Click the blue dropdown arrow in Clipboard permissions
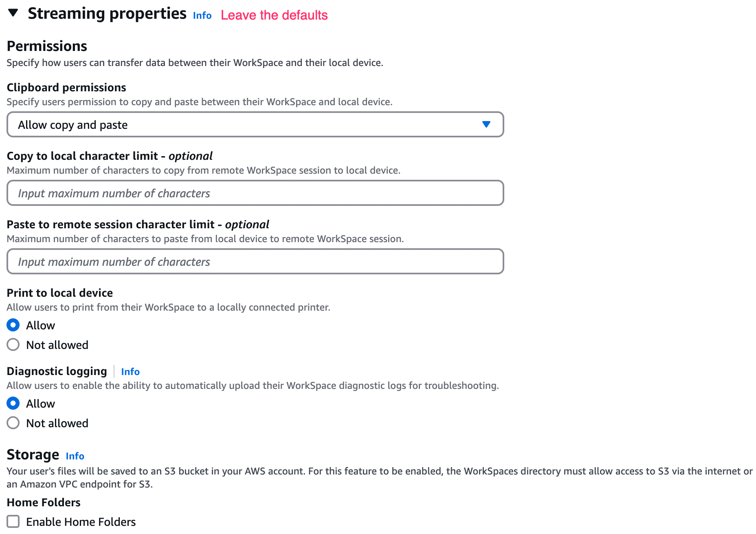 point(486,124)
